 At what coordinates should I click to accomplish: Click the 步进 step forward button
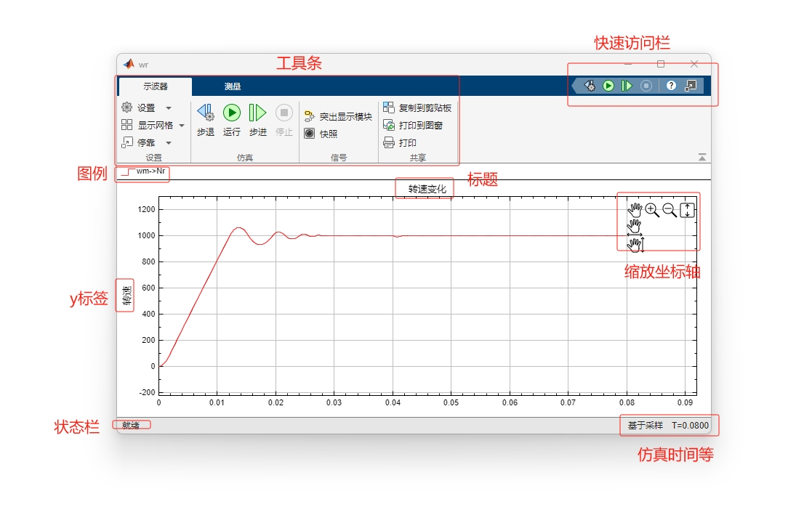tap(258, 120)
